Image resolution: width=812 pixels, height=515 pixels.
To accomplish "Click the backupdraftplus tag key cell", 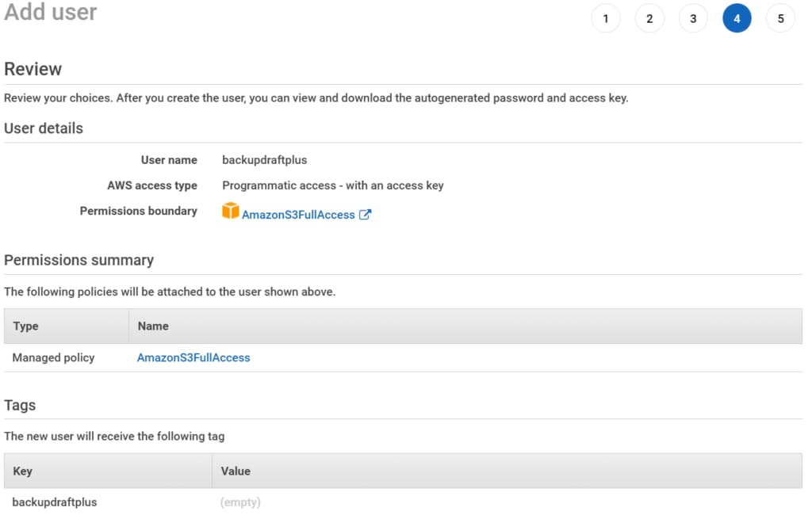I will coord(55,502).
